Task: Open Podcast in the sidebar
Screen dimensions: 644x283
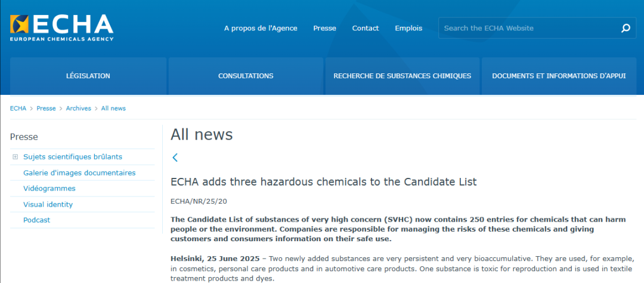Action: point(36,220)
